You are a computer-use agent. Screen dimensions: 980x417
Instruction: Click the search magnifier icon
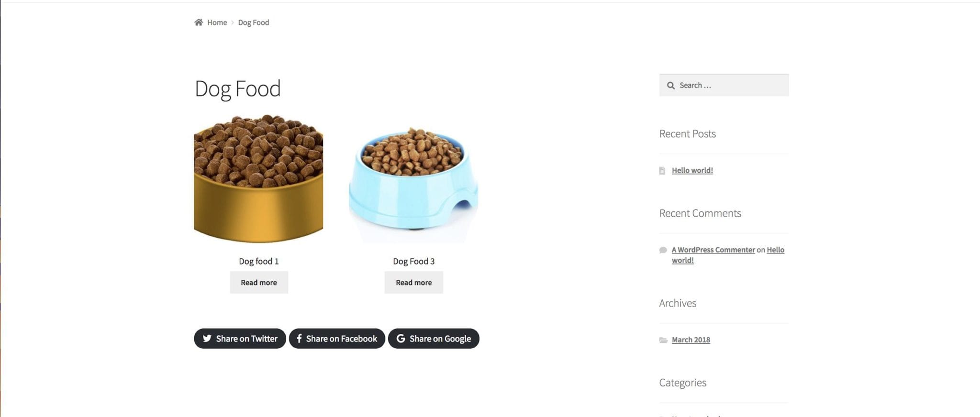(671, 86)
